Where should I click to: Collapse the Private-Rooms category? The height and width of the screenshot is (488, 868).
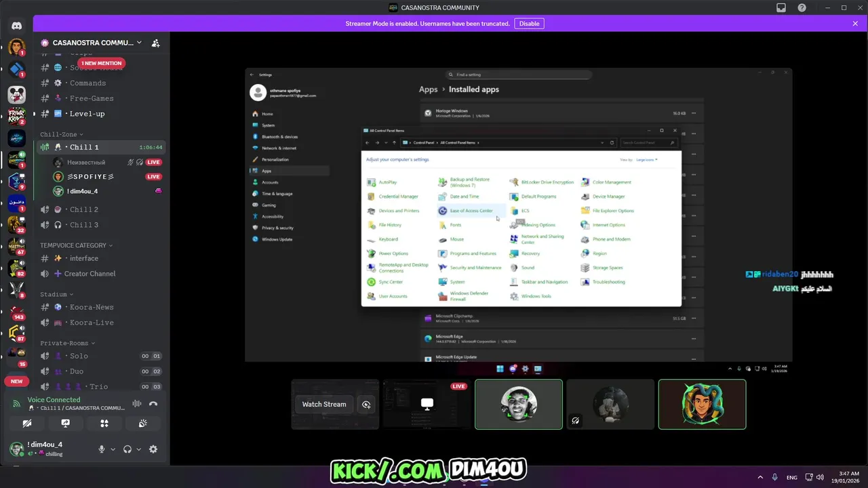[67, 343]
